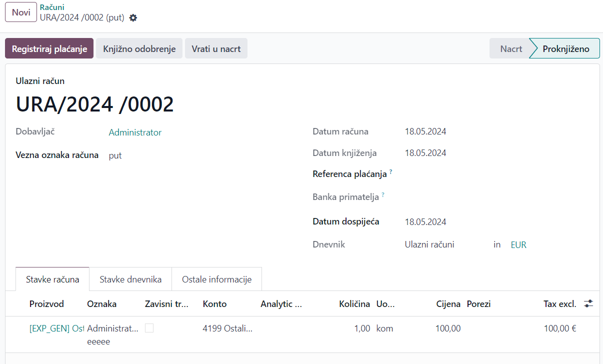Open the EUR currency link
603x364 pixels.
(518, 245)
